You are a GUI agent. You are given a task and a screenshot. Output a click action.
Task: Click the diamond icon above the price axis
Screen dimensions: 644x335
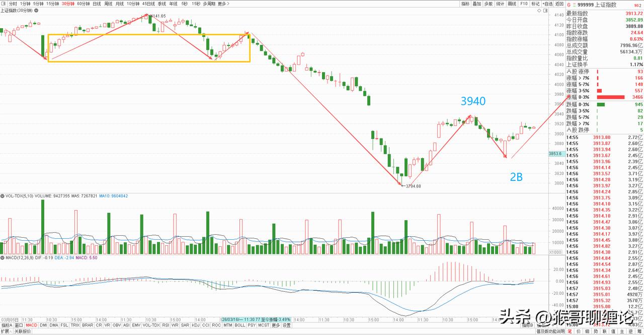click(539, 11)
